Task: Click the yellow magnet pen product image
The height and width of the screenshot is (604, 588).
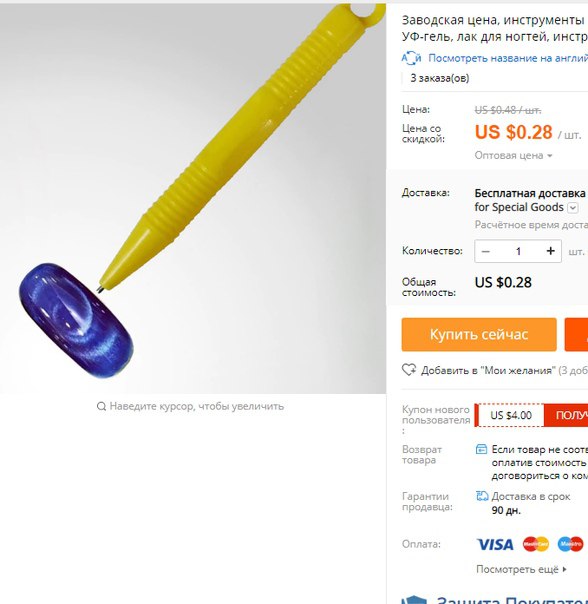Action: (x=193, y=199)
